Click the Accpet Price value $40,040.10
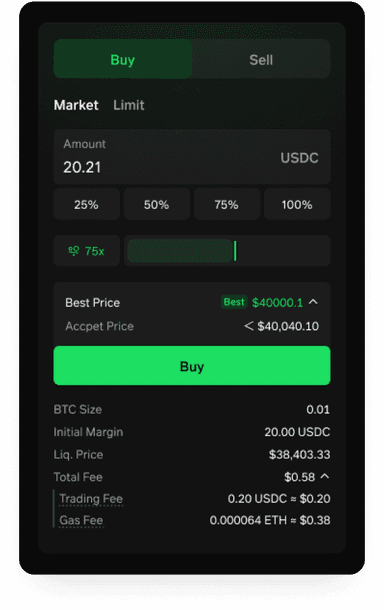 pyautogui.click(x=288, y=326)
